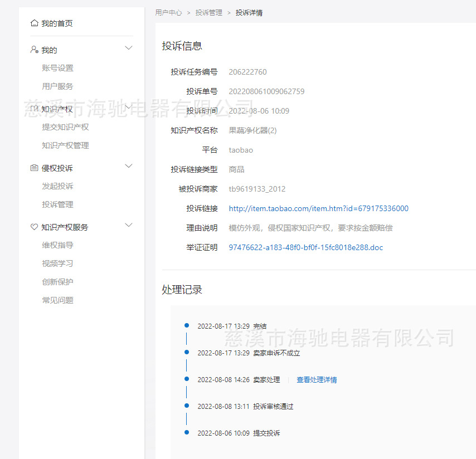Go to 投诉管理 in the breadcrumb
476x459 pixels.
(x=209, y=13)
